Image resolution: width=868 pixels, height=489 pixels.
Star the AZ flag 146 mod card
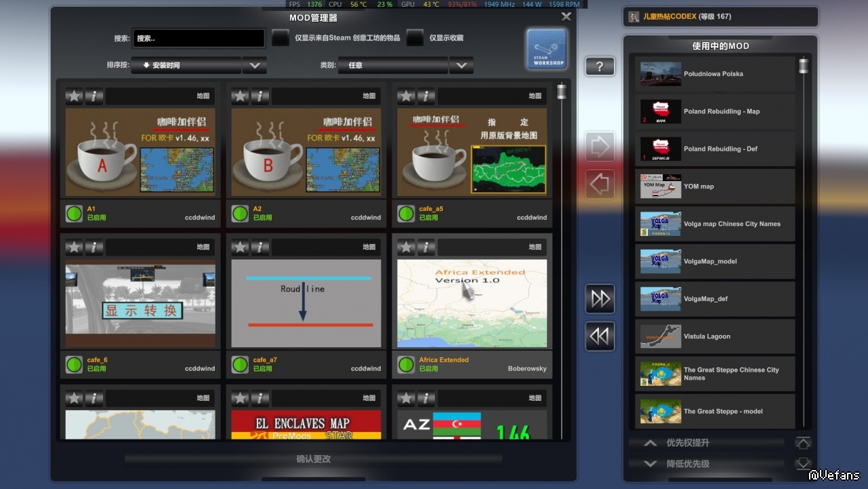(x=406, y=399)
